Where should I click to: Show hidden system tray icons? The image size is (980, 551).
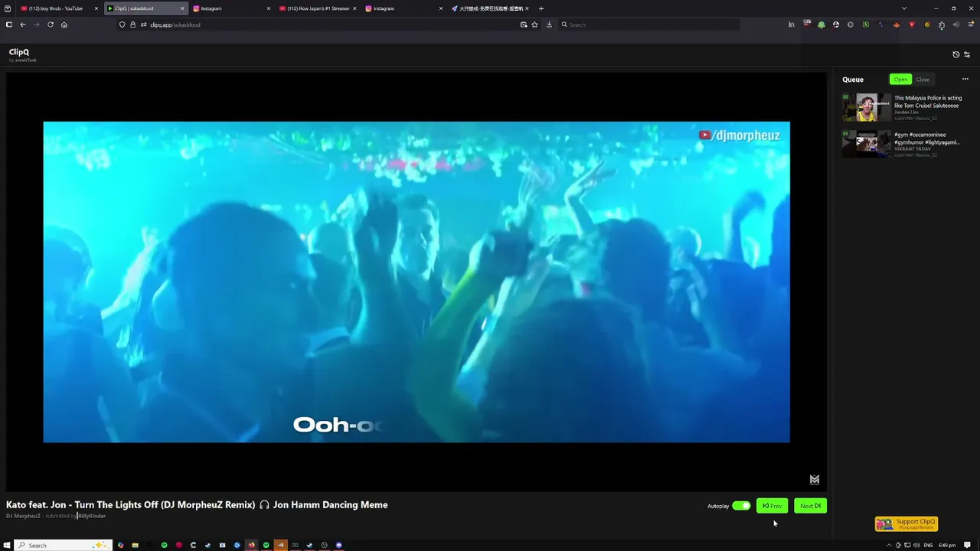pos(889,545)
